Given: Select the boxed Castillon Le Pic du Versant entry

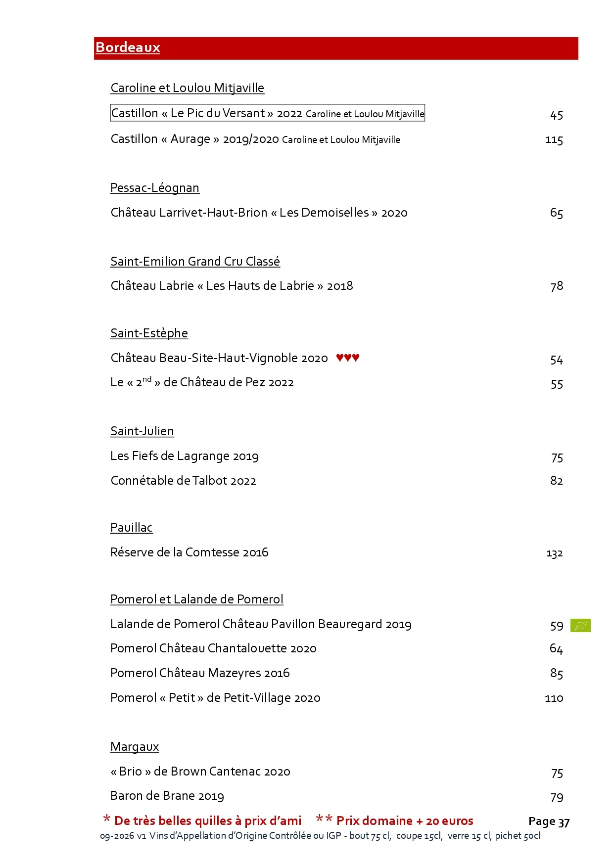Looking at the screenshot, I should point(268,113).
